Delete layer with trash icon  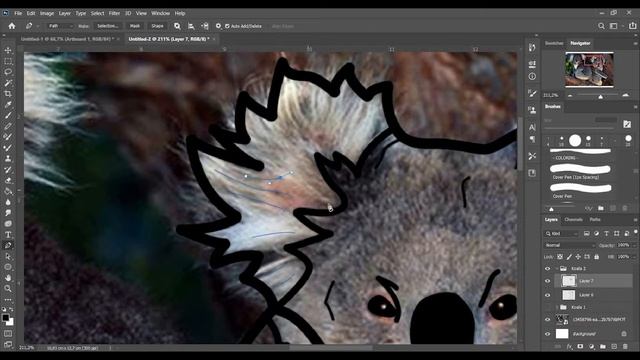click(x=625, y=347)
